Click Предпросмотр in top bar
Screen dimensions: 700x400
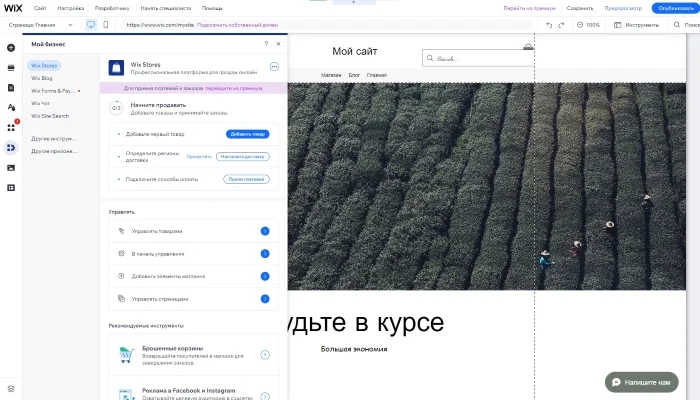coord(623,8)
